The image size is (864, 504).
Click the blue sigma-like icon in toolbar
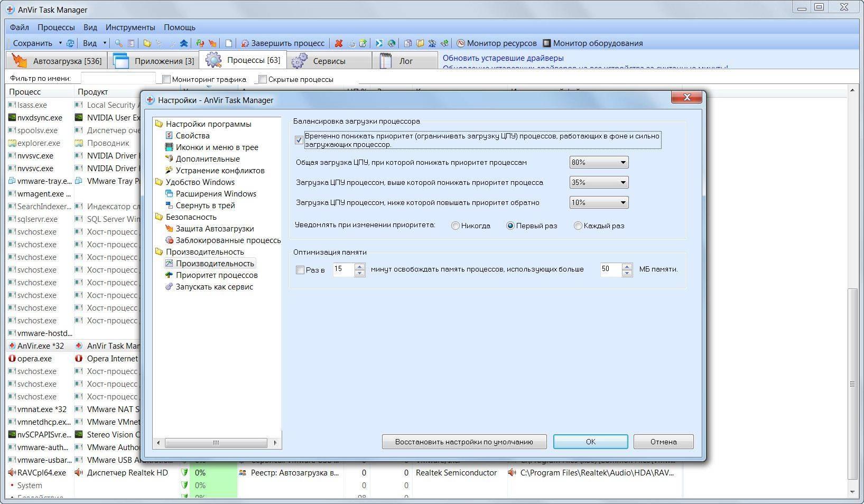tap(379, 43)
